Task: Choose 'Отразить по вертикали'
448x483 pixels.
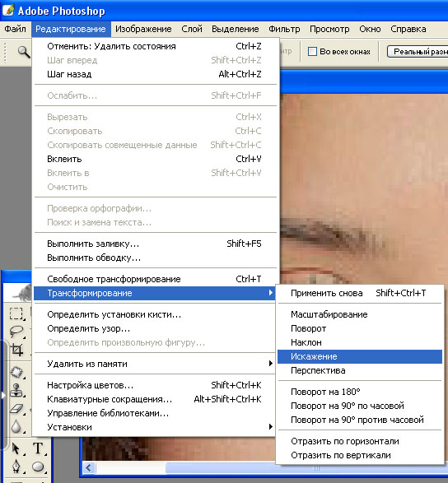Action: coord(360,455)
